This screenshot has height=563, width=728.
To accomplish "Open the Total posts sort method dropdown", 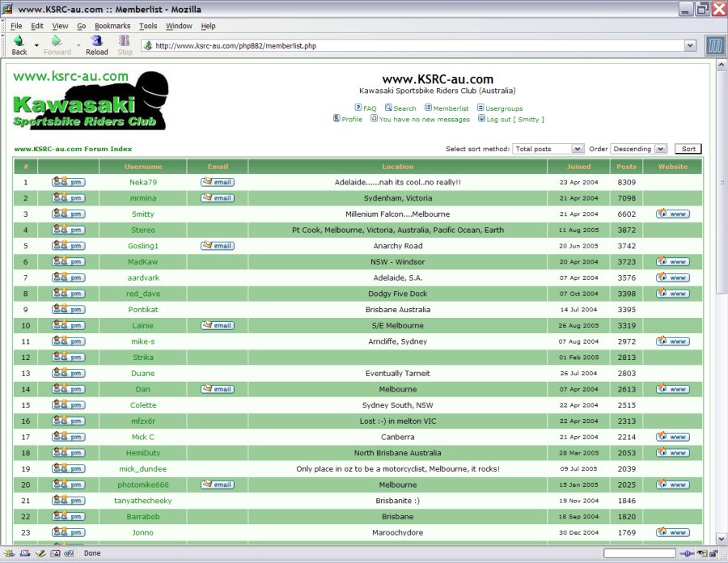I will pos(548,149).
